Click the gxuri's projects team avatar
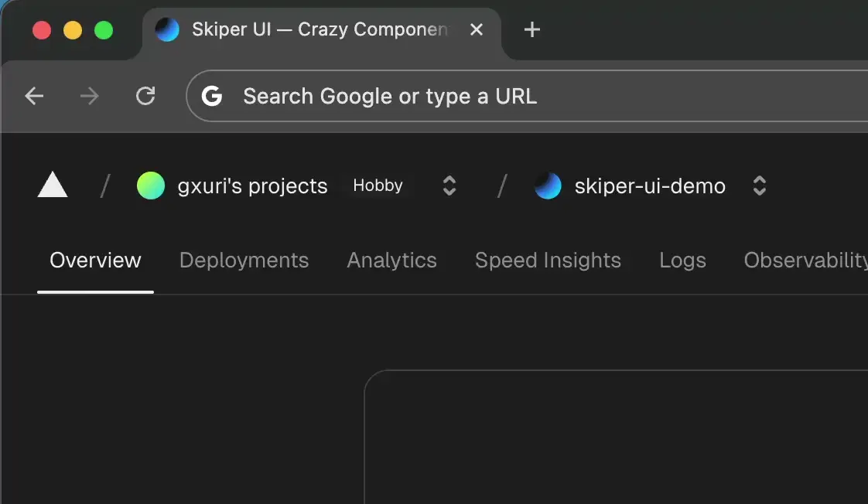The image size is (868, 504). 151,186
